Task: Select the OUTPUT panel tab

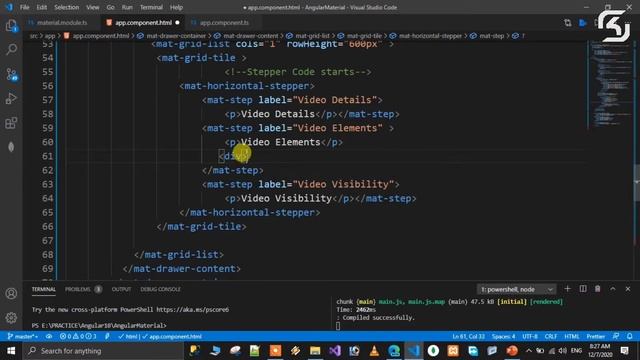Action: pos(121,289)
